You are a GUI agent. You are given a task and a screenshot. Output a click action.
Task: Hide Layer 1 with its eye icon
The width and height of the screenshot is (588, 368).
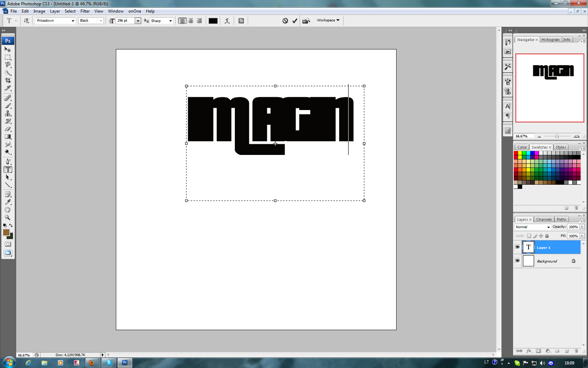(x=517, y=247)
